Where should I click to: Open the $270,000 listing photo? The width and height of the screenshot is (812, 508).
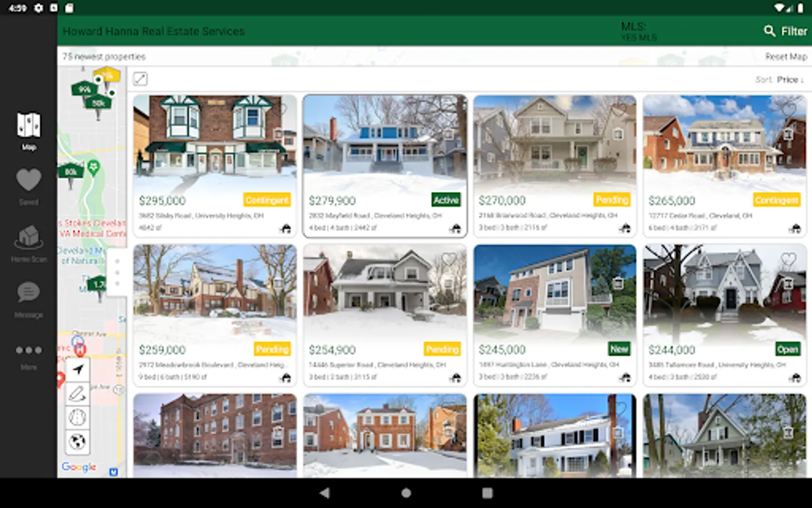coord(555,143)
